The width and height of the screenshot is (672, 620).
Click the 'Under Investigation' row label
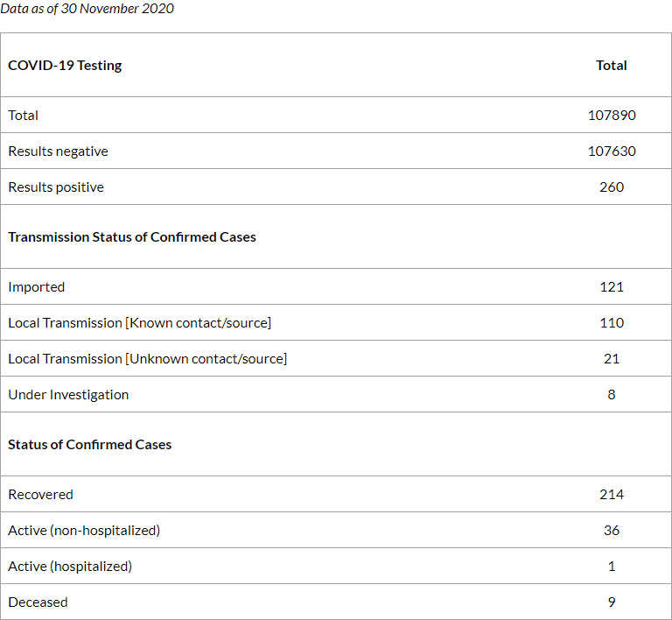[x=68, y=395]
